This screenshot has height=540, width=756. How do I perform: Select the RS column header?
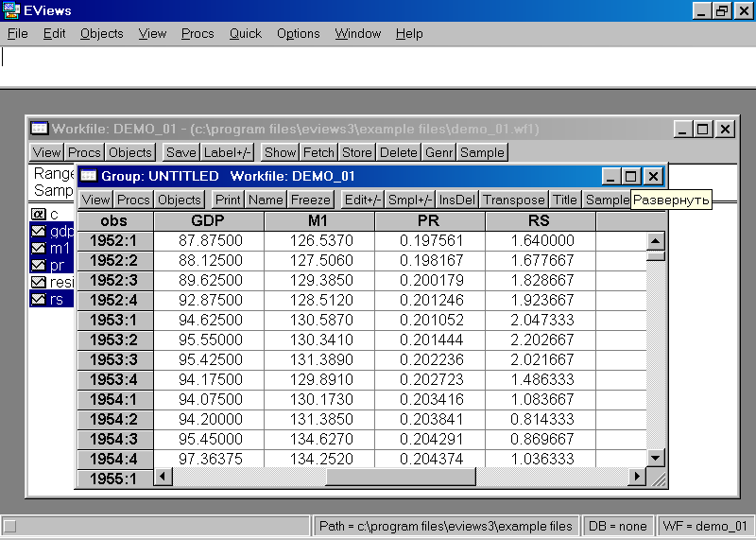[540, 221]
